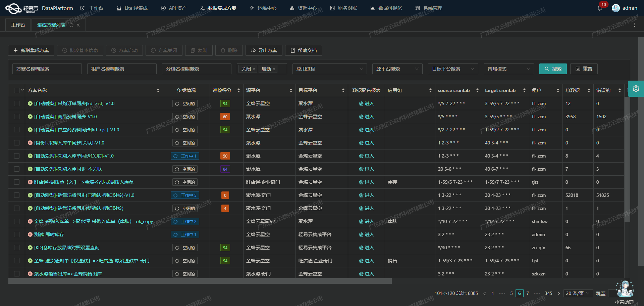
Task: Click the 搜索 button
Action: tap(553, 69)
